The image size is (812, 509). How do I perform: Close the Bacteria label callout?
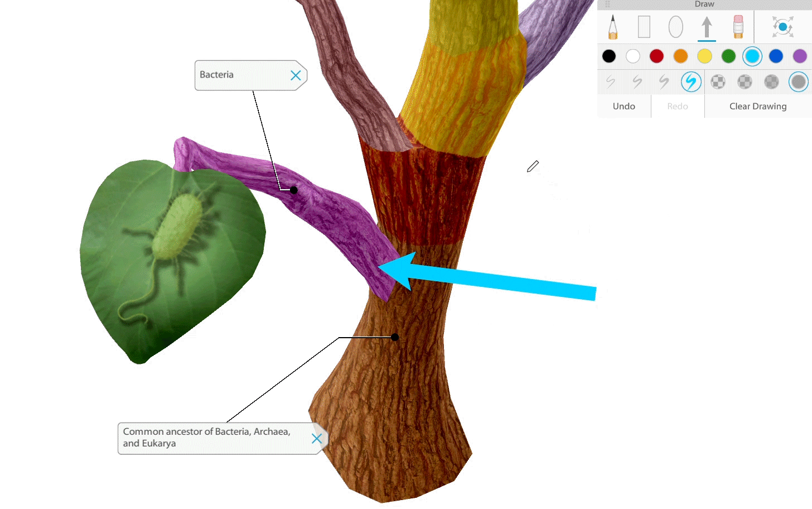(x=296, y=75)
